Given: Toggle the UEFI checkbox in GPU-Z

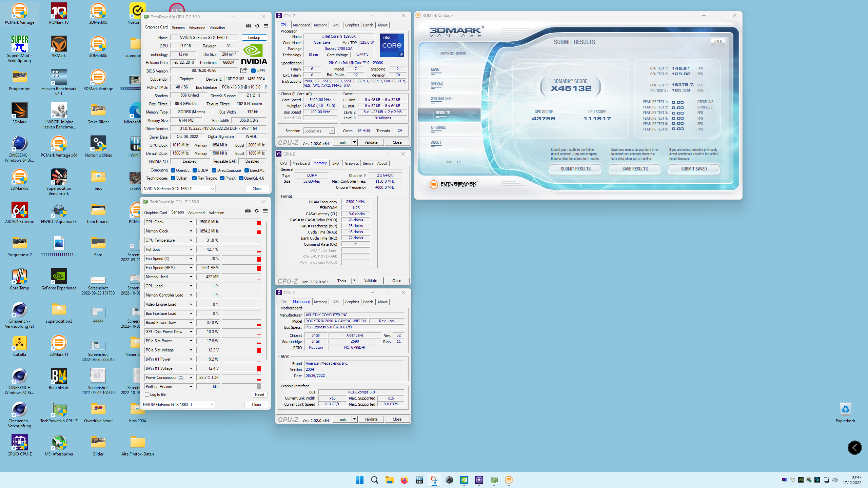Looking at the screenshot, I should click(253, 71).
